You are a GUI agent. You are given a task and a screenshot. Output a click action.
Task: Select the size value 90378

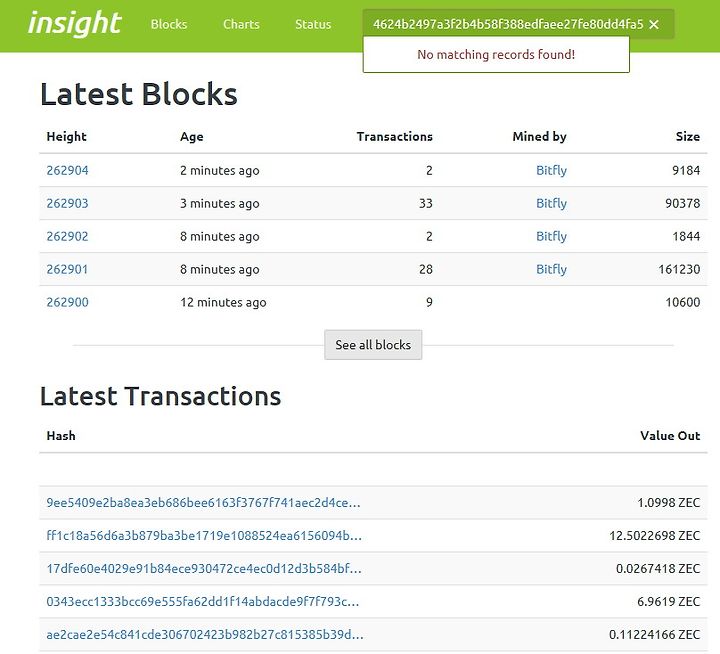(683, 203)
